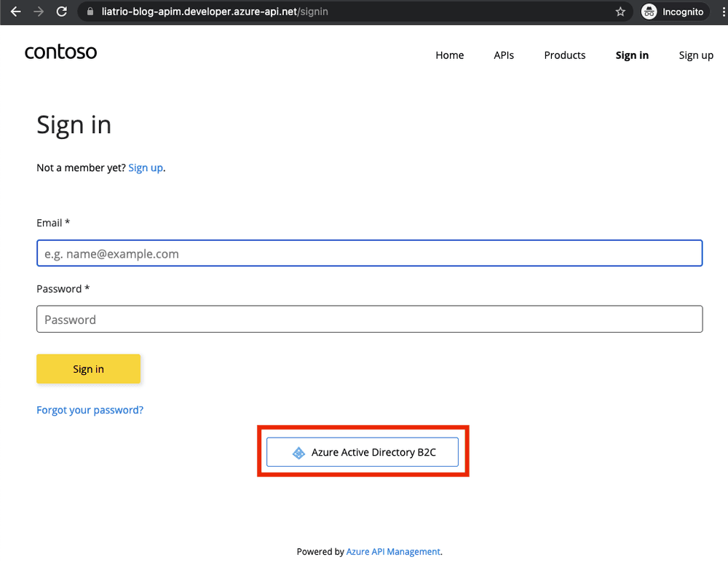Click the Email * field label

pyautogui.click(x=53, y=223)
